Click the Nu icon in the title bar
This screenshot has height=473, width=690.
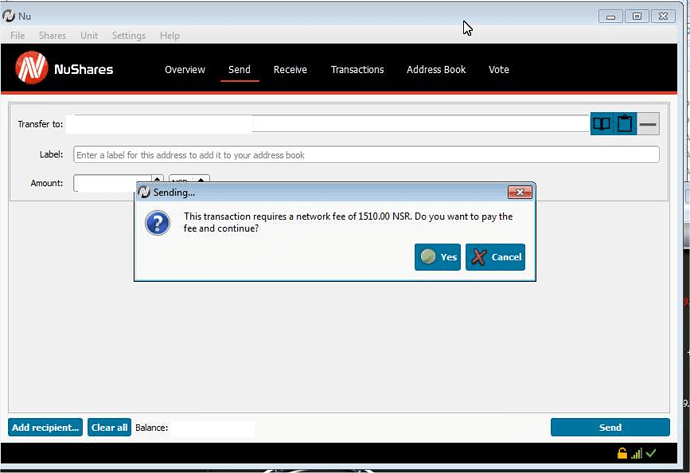pos(9,16)
